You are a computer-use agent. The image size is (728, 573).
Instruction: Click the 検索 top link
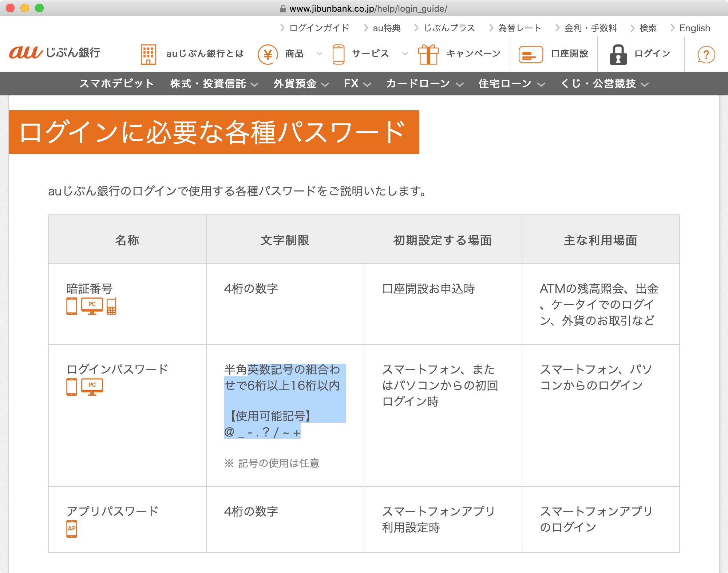(648, 28)
